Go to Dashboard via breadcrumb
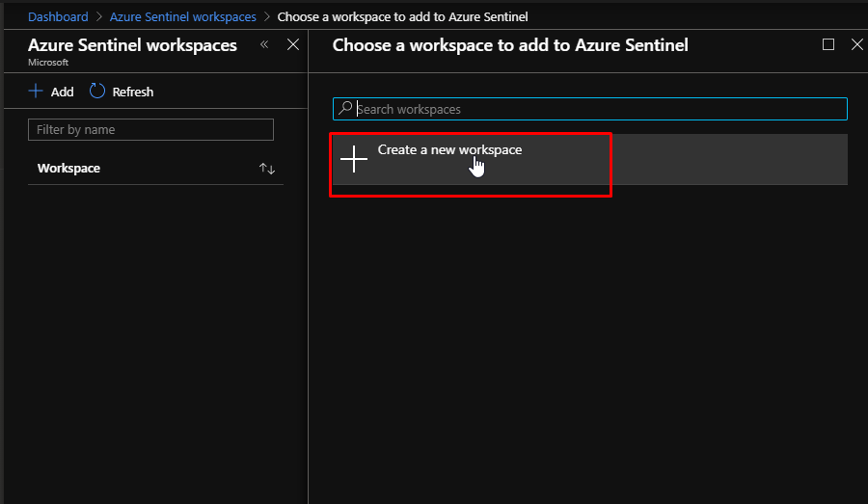Screen dimensions: 868x504 58,16
